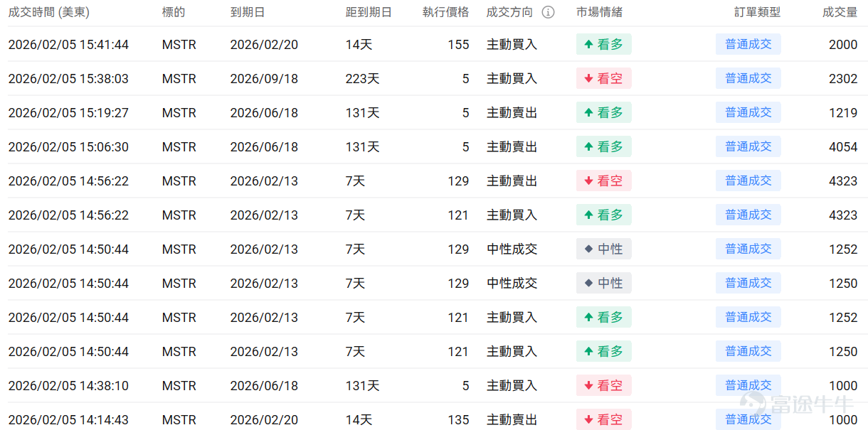Click the 標的 column header
The image size is (868, 430).
click(x=174, y=12)
